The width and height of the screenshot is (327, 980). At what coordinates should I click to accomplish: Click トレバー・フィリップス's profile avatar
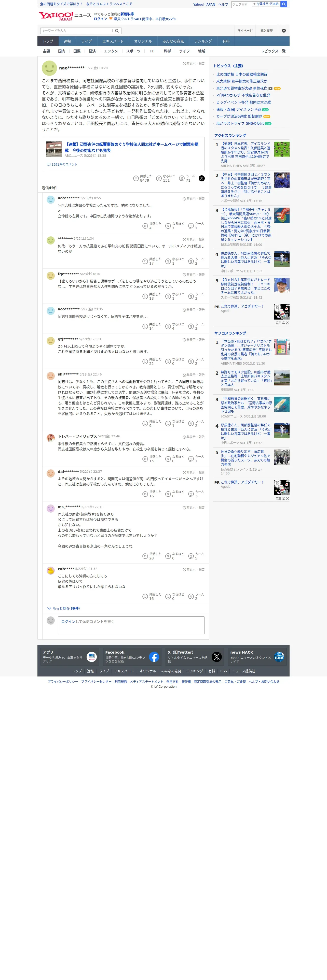50,438
